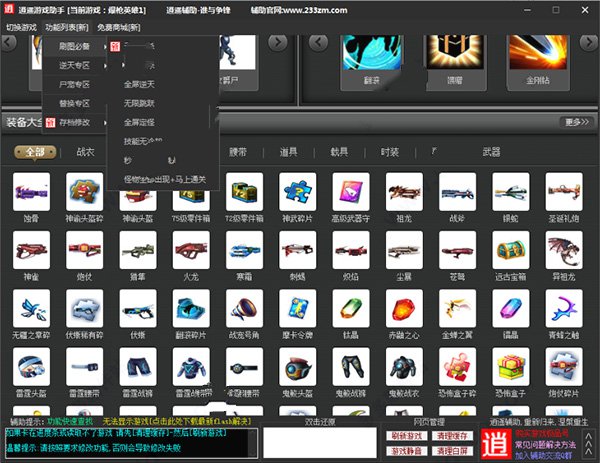
Task: Choose the 银蛇 weapon icon
Action: [x=511, y=191]
